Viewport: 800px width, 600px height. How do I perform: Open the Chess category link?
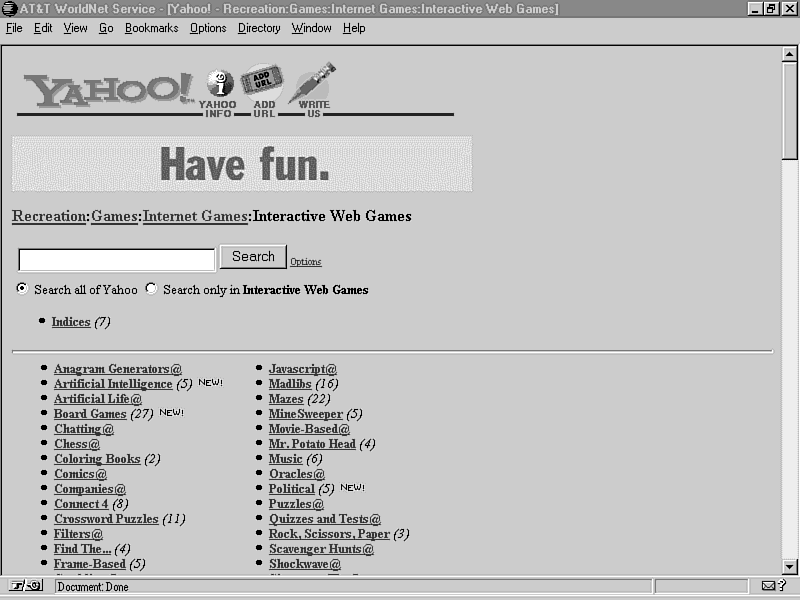coord(77,444)
